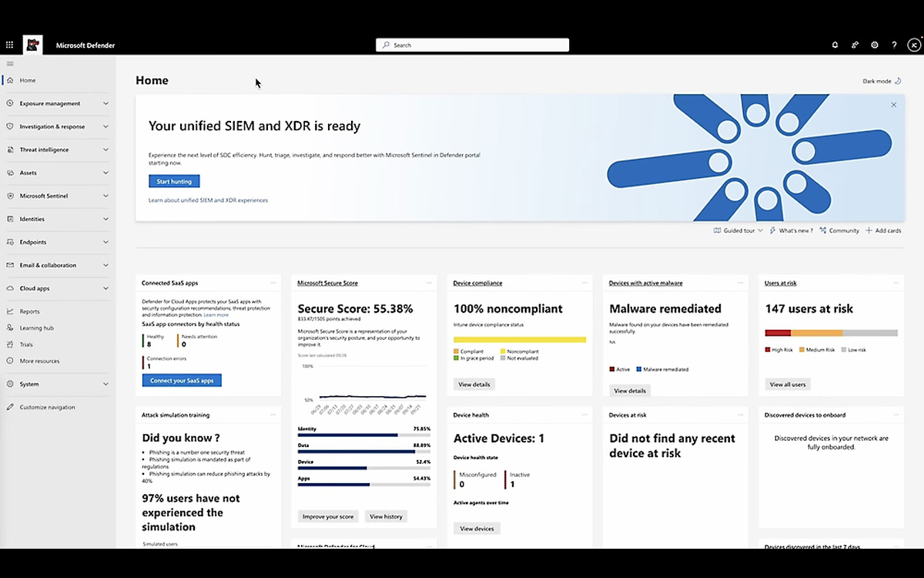Toggle Dark mode

882,81
